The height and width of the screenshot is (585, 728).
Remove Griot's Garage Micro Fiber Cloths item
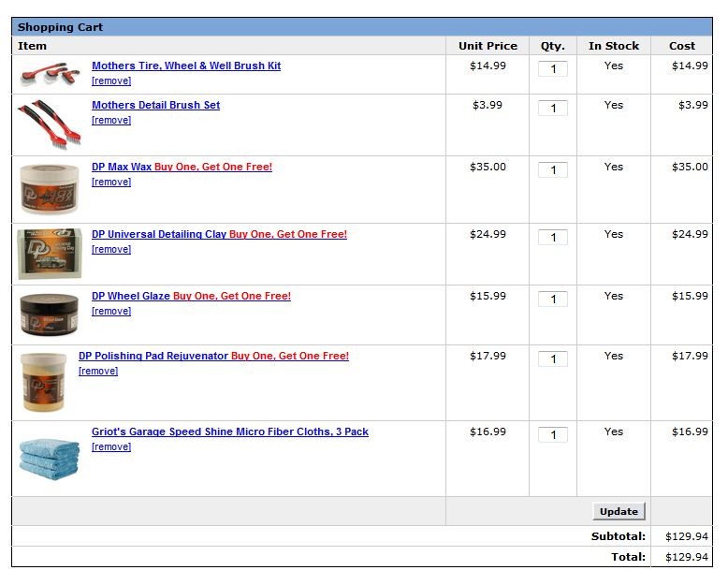point(111,446)
